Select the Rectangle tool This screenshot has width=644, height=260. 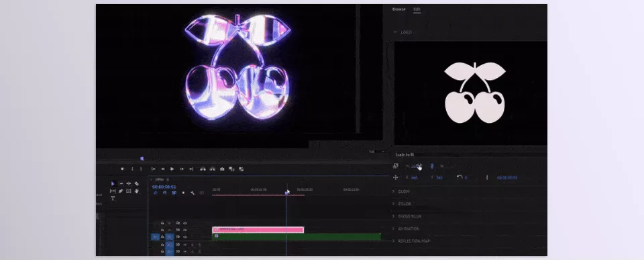point(129,191)
